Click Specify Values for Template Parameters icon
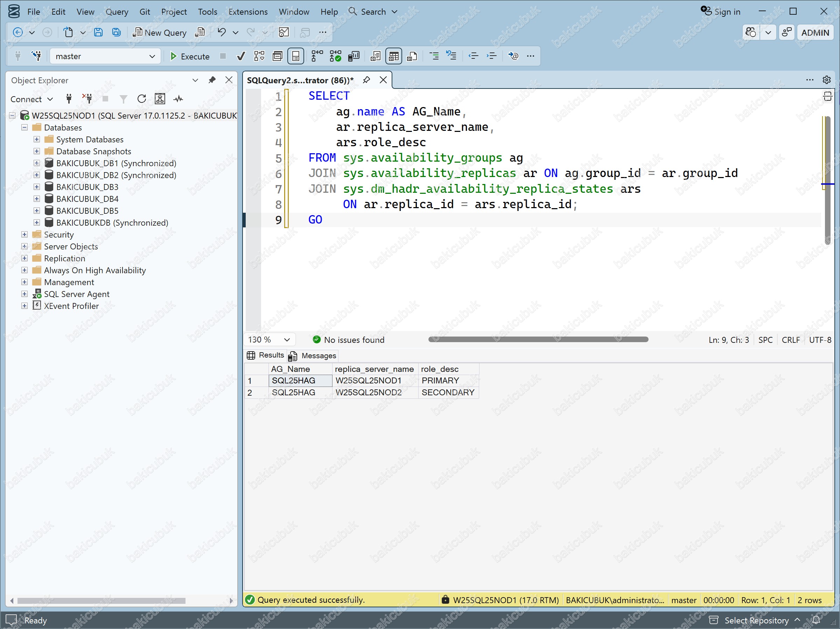The height and width of the screenshot is (629, 840). click(x=513, y=57)
